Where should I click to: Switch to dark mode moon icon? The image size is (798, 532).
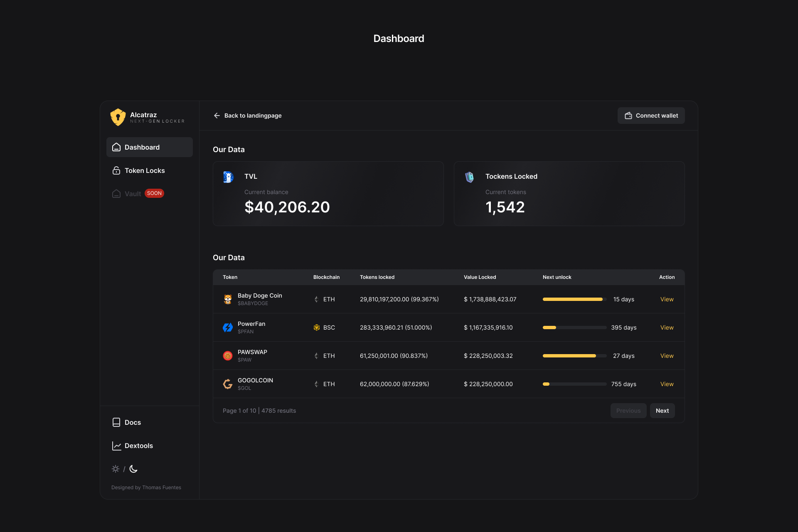(x=133, y=469)
